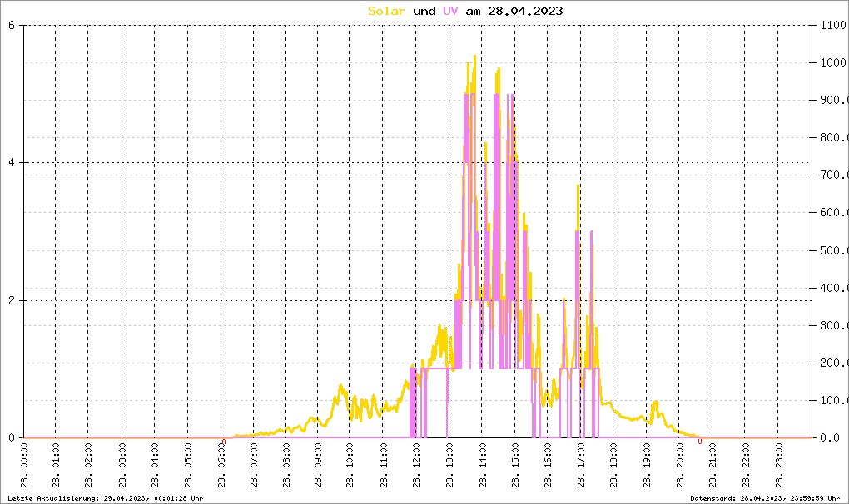Image resolution: width=849 pixels, height=504 pixels.
Task: Click the 'Datenstand' timestamp at bottom right
Action: click(767, 498)
